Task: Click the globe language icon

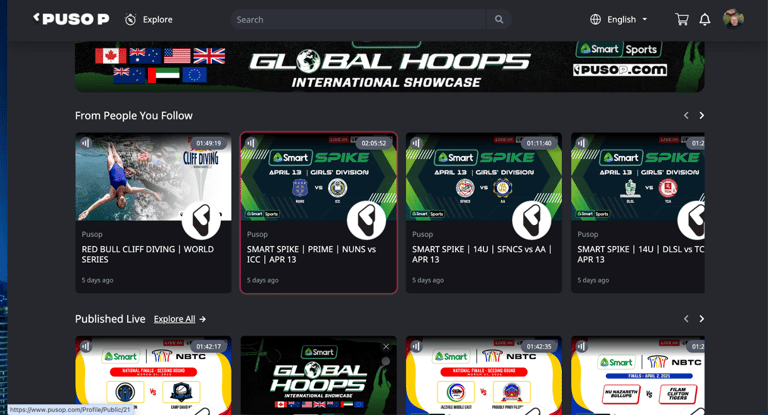Action: [x=595, y=20]
